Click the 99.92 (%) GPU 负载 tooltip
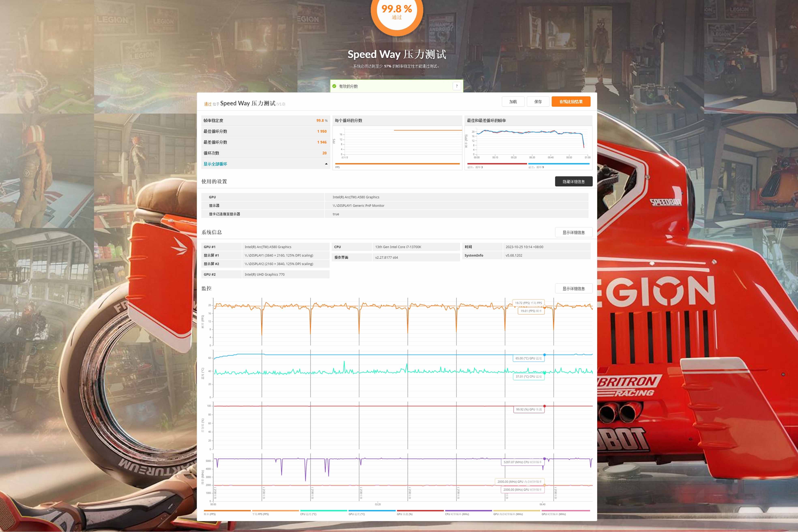 [529, 410]
